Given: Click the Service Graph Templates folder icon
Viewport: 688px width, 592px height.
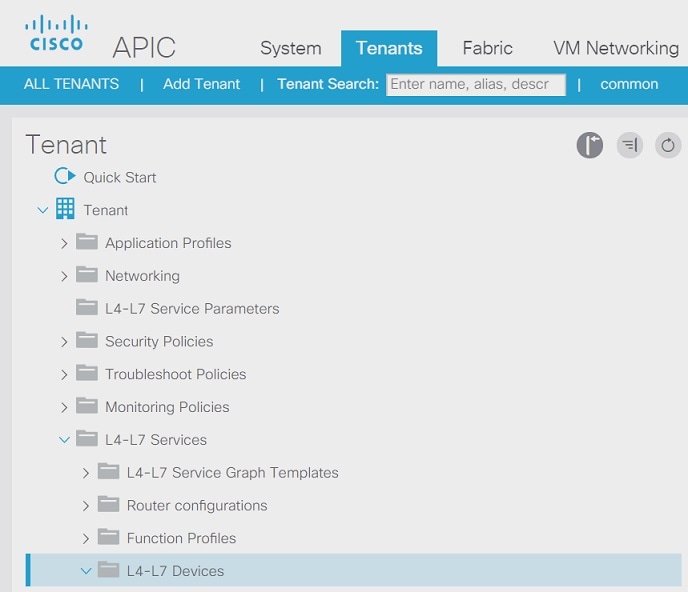Looking at the screenshot, I should (108, 471).
